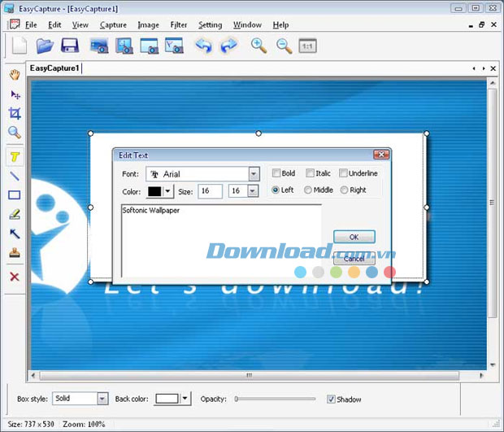Open the text Color dropdown arrow
Screen dimensions: 504x432
click(x=168, y=191)
